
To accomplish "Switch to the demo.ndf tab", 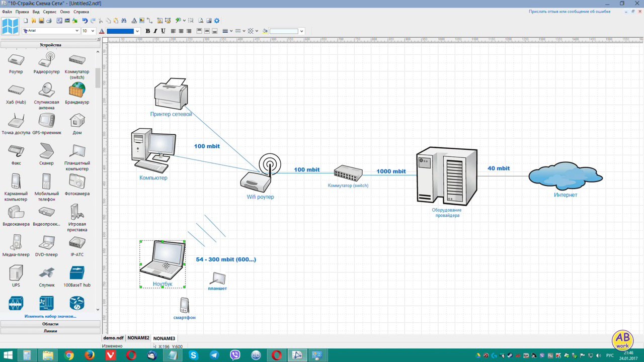I will (x=113, y=338).
